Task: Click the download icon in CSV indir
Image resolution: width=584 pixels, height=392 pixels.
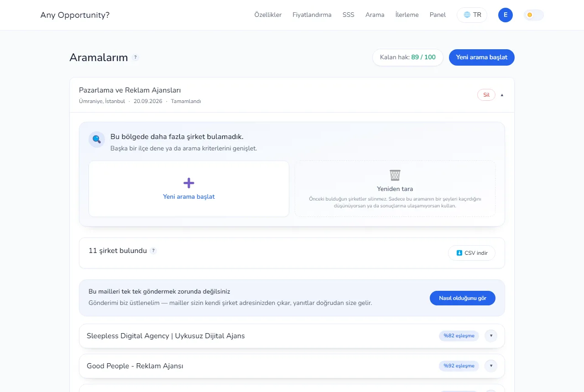Action: click(x=459, y=253)
